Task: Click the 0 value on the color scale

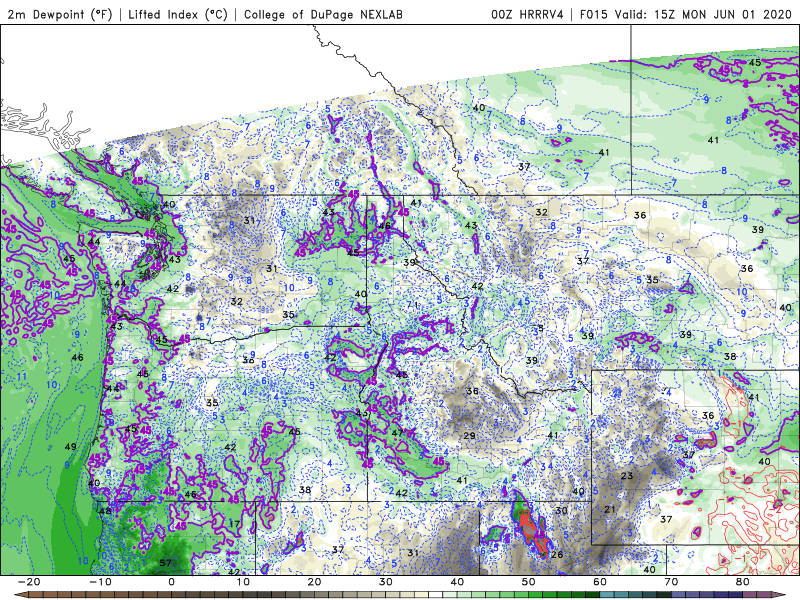Action: click(171, 582)
